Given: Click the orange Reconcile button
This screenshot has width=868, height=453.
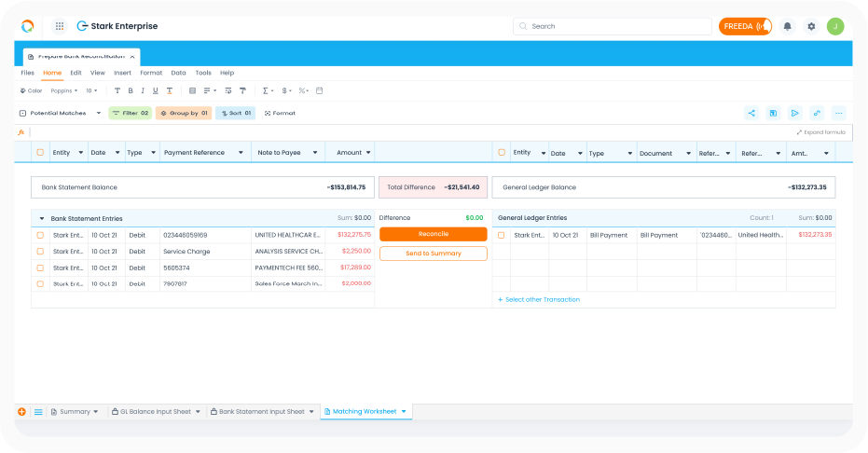Looking at the screenshot, I should coord(433,235).
